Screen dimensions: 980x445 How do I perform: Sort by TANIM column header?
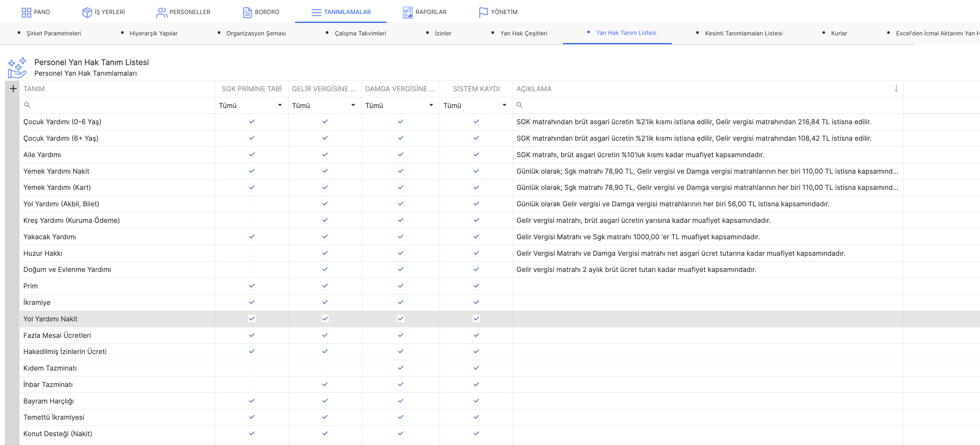tap(117, 89)
